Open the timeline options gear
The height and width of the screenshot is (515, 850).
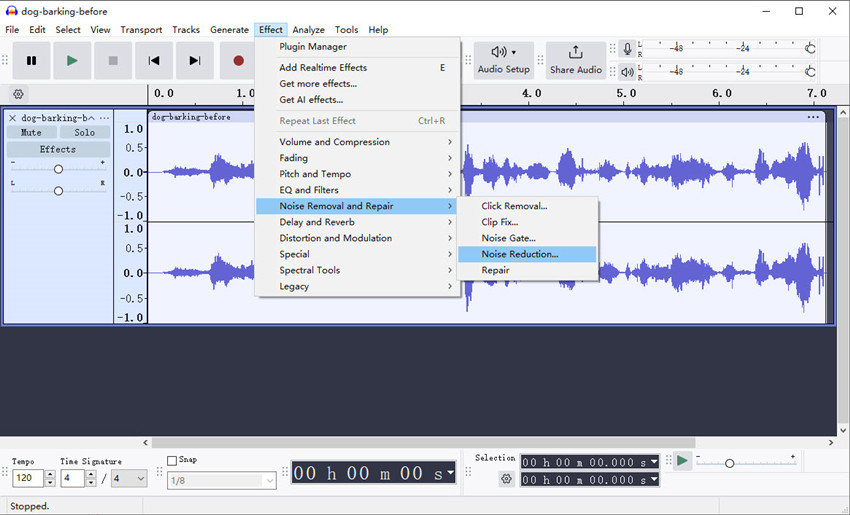18,94
